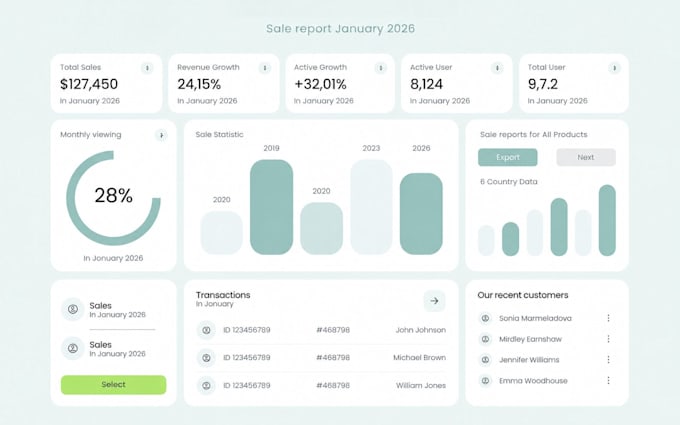Click the 24,15% Revenue Growth value
This screenshot has width=680, height=425.
pos(199,84)
